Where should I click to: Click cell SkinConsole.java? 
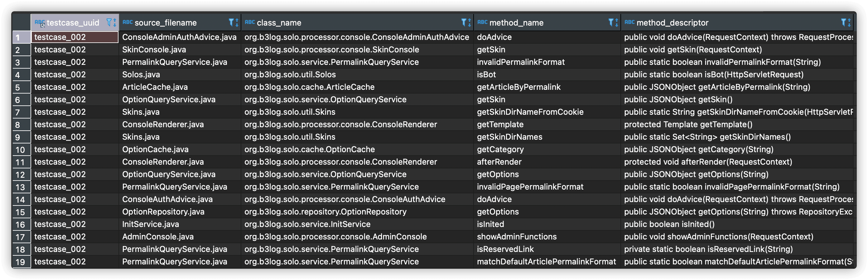pos(179,50)
